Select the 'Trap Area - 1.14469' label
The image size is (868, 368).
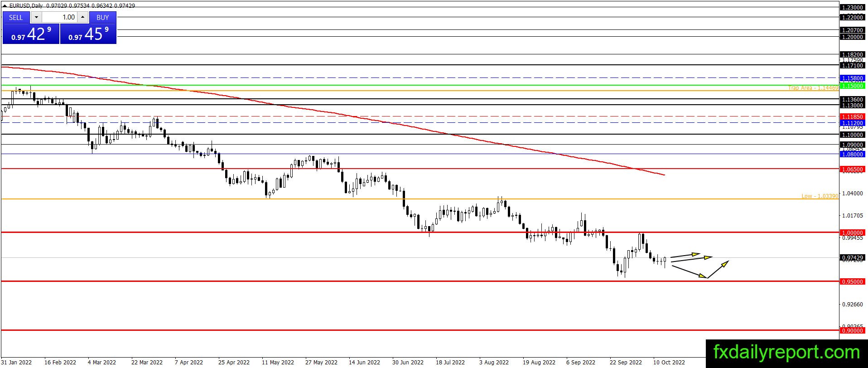click(x=813, y=87)
